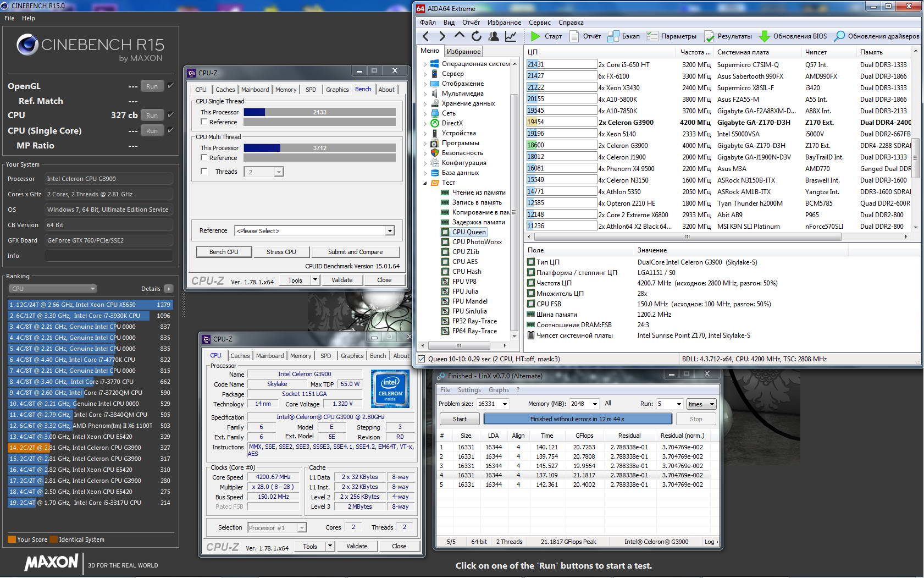The height and width of the screenshot is (578, 924).
Task: Open the LinX Memory (MiB) dropdown
Action: pos(595,404)
